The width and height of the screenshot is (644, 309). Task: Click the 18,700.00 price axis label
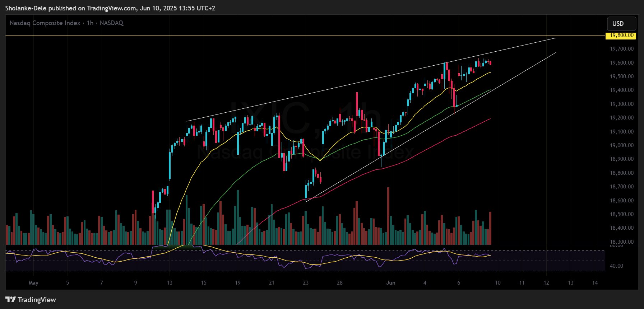click(622, 187)
